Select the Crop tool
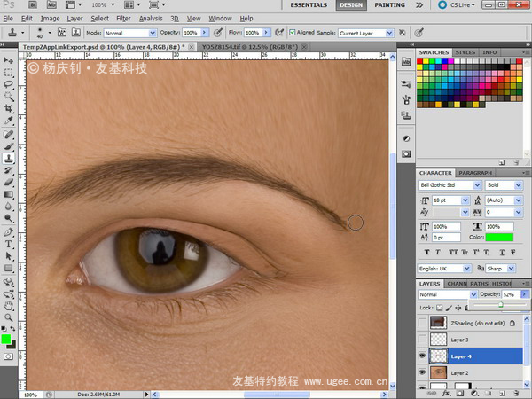This screenshot has width=532, height=399. click(8, 108)
